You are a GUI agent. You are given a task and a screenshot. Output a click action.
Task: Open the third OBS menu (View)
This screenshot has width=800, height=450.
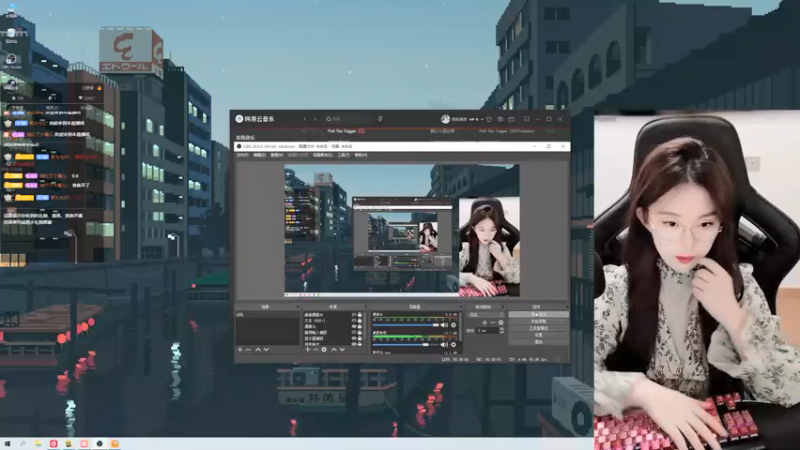point(277,155)
